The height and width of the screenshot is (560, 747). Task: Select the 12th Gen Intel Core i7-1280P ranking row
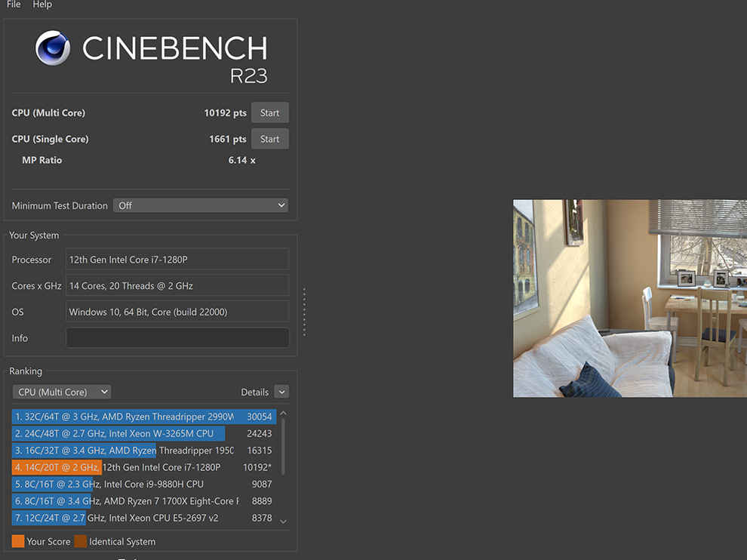point(144,467)
